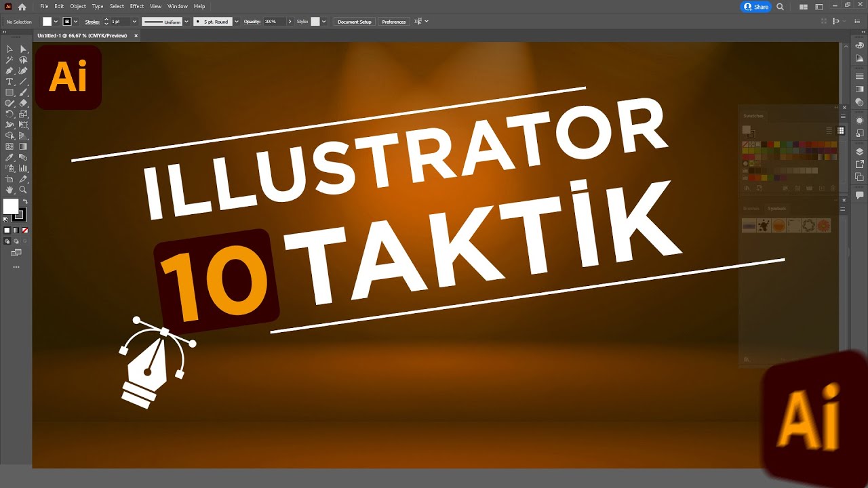Open the Edit Toolbar three dots
868x488 pixels.
(x=16, y=267)
